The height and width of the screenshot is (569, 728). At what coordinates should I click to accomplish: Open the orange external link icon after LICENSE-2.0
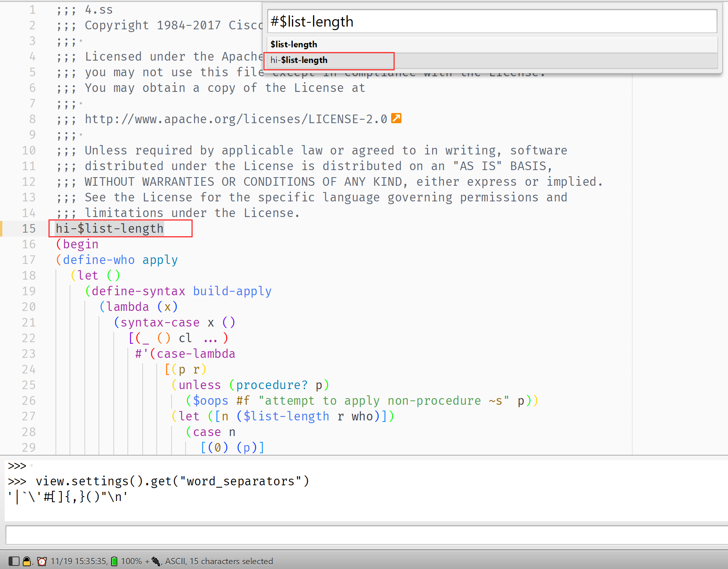point(397,118)
